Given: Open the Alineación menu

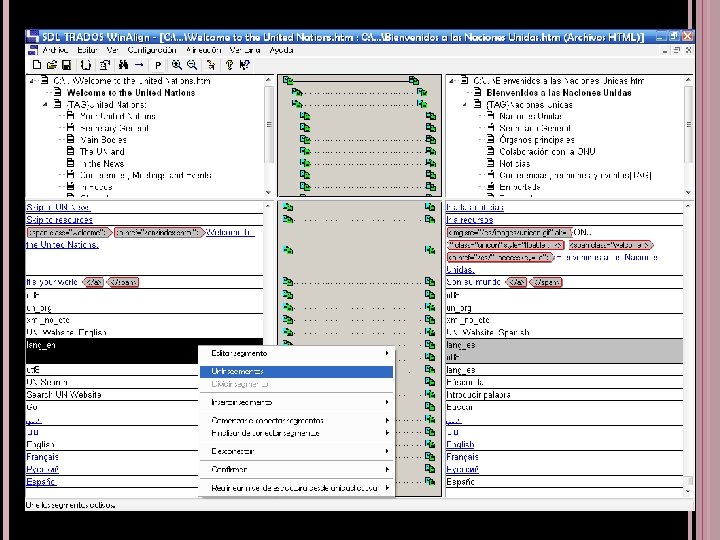Looking at the screenshot, I should pyautogui.click(x=203, y=50).
